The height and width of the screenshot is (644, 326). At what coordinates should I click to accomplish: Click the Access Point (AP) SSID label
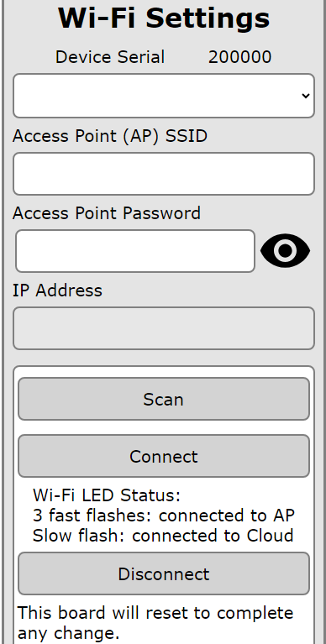click(110, 136)
